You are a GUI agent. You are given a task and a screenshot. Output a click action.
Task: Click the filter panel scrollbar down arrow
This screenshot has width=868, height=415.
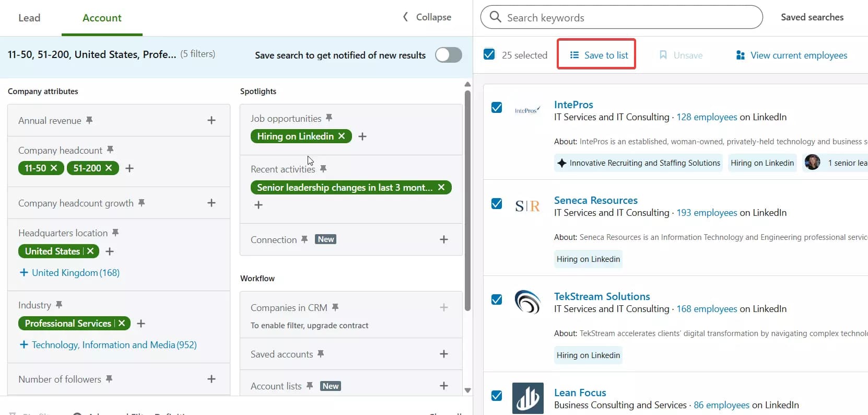tap(467, 390)
